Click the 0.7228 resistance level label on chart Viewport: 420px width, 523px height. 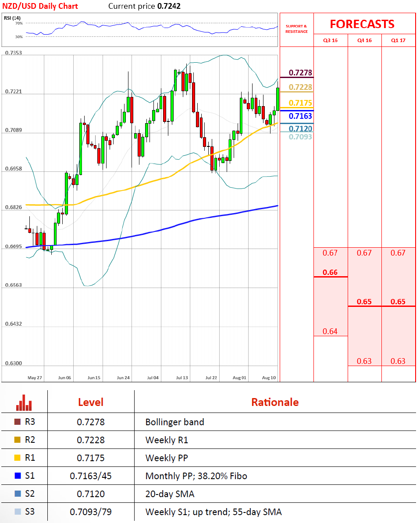(x=300, y=87)
